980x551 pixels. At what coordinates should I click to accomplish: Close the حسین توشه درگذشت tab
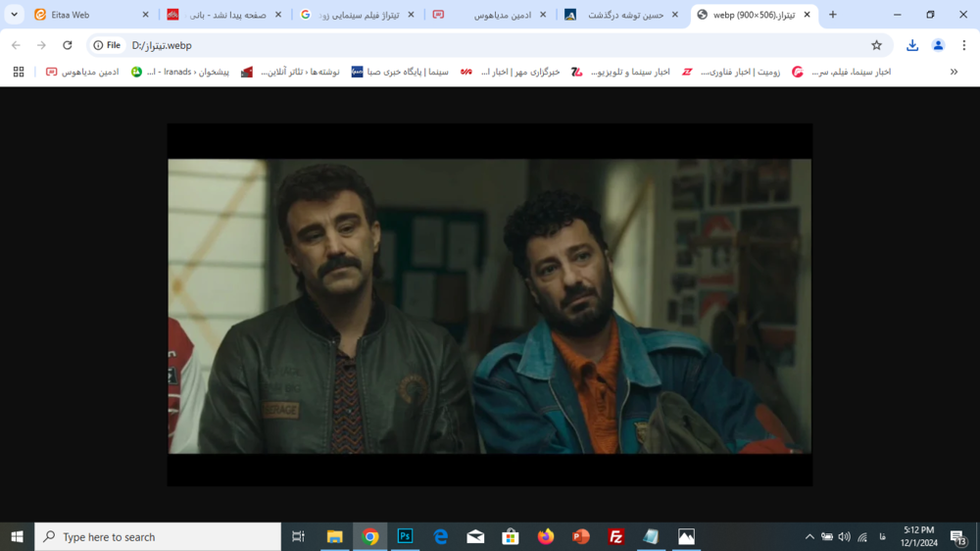tap(674, 15)
